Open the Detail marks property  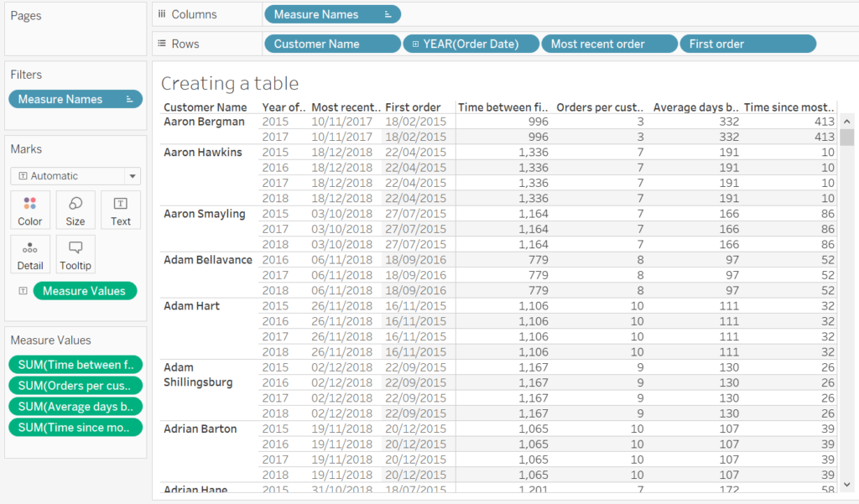[29, 254]
